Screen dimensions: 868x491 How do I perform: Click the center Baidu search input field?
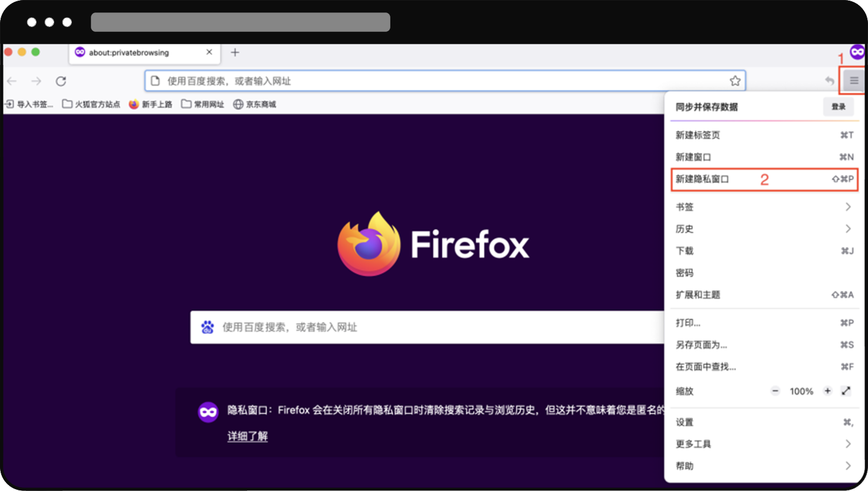point(413,326)
